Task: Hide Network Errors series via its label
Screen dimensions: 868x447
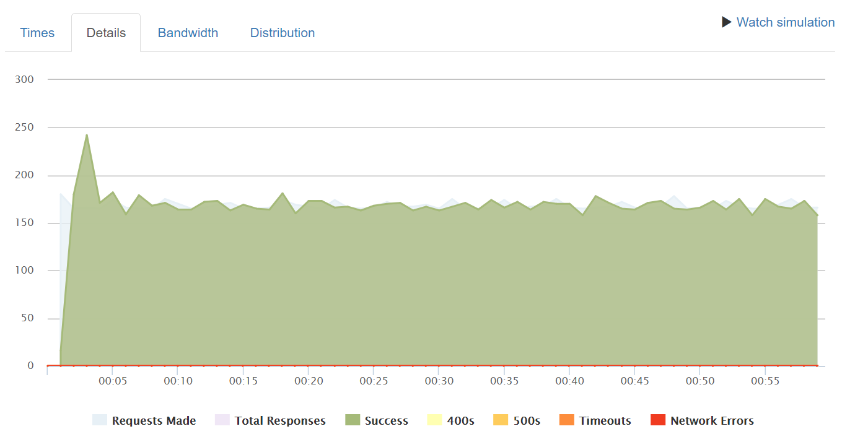Action: (712, 421)
